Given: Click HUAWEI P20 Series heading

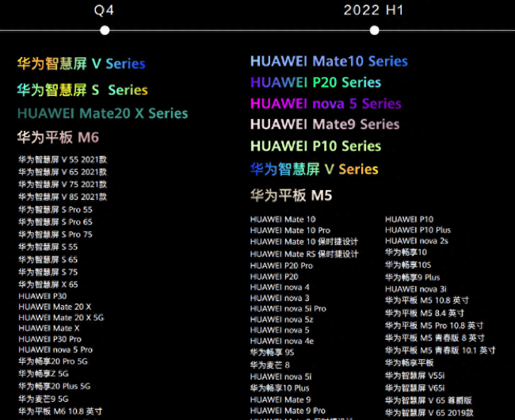Looking at the screenshot, I should [x=315, y=82].
